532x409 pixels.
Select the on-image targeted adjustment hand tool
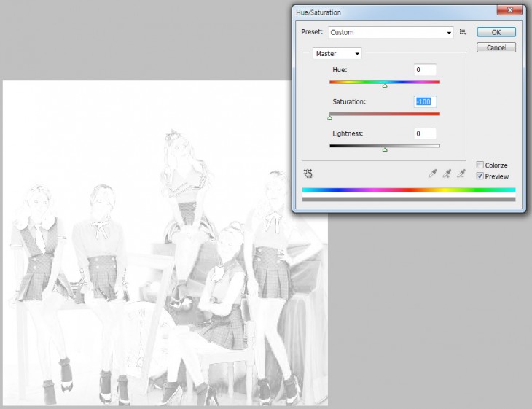click(x=308, y=174)
